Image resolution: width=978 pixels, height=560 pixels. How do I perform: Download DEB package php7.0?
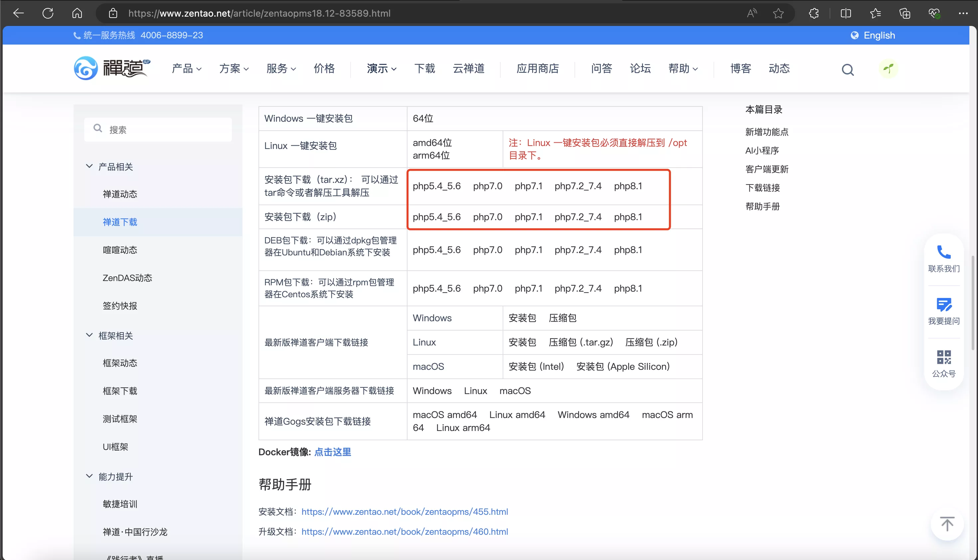click(x=487, y=250)
